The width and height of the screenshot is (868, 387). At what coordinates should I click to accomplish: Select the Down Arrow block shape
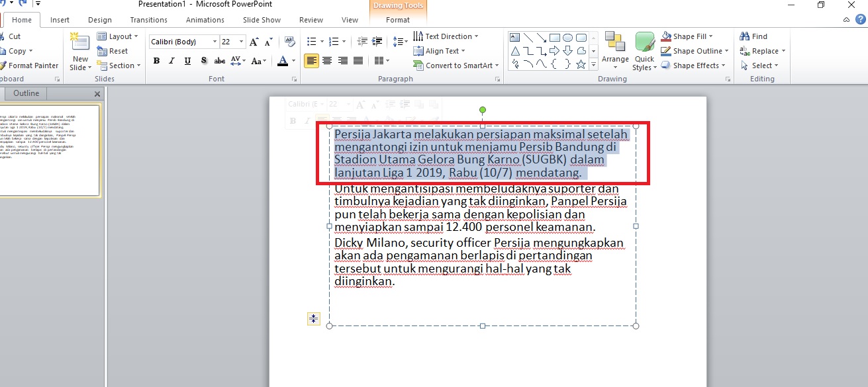click(568, 51)
